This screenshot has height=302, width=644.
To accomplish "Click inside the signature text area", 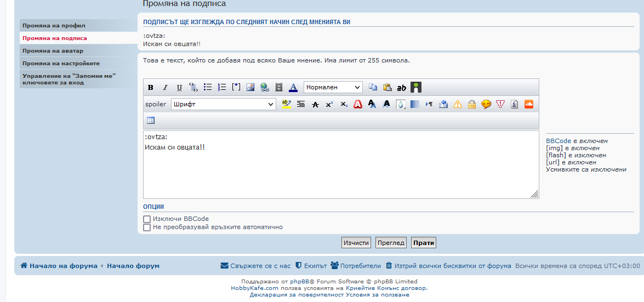I will [341, 165].
